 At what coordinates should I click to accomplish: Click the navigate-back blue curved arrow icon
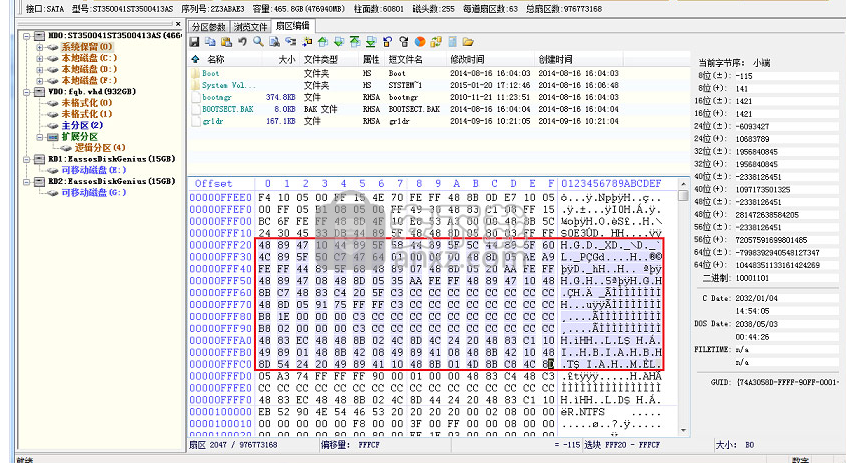coord(387,42)
